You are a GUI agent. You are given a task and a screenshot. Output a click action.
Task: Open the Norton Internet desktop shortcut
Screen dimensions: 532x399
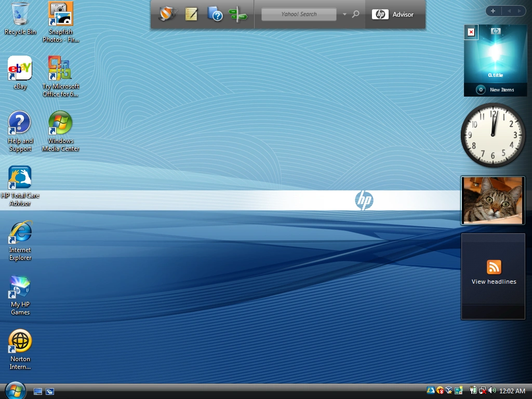pos(20,340)
